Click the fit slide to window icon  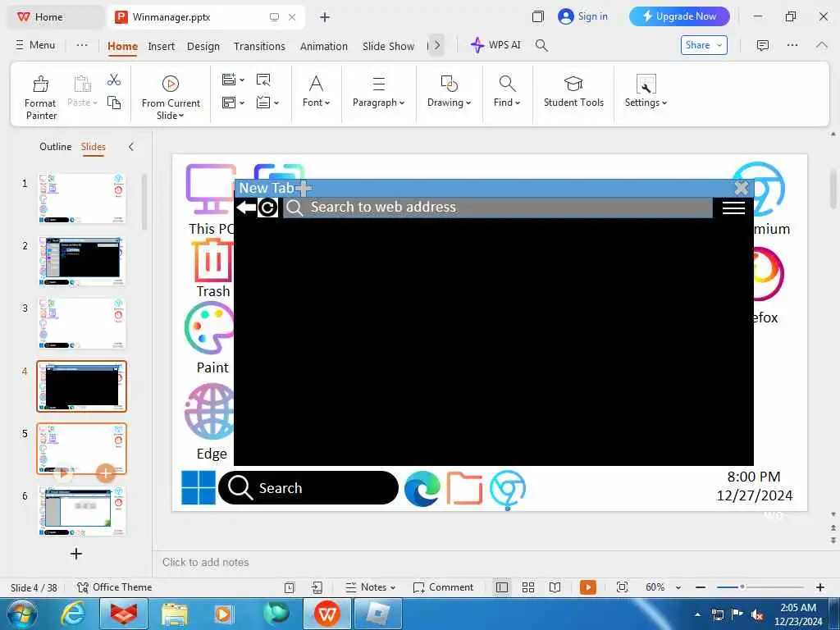[622, 587]
